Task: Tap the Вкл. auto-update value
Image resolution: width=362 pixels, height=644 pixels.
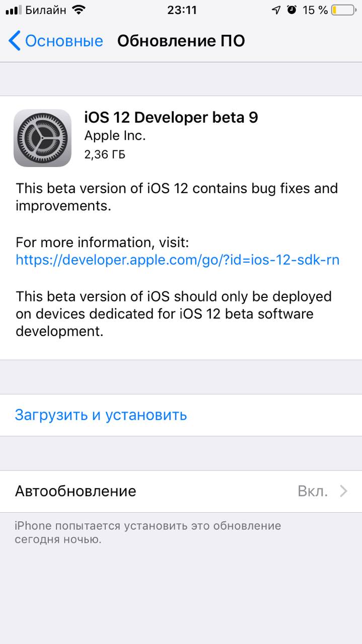Action: pos(313,491)
